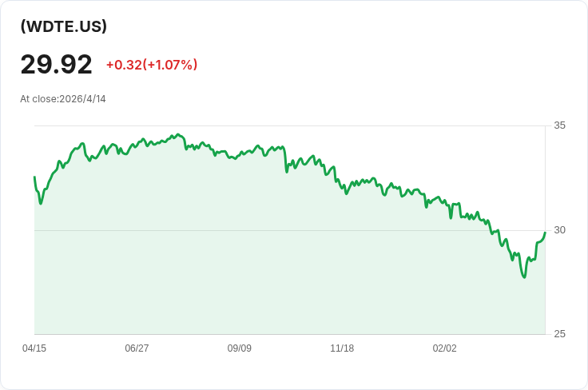The width and height of the screenshot is (588, 390).
Task: Click the 06/27 date axis label
Action: [137, 348]
